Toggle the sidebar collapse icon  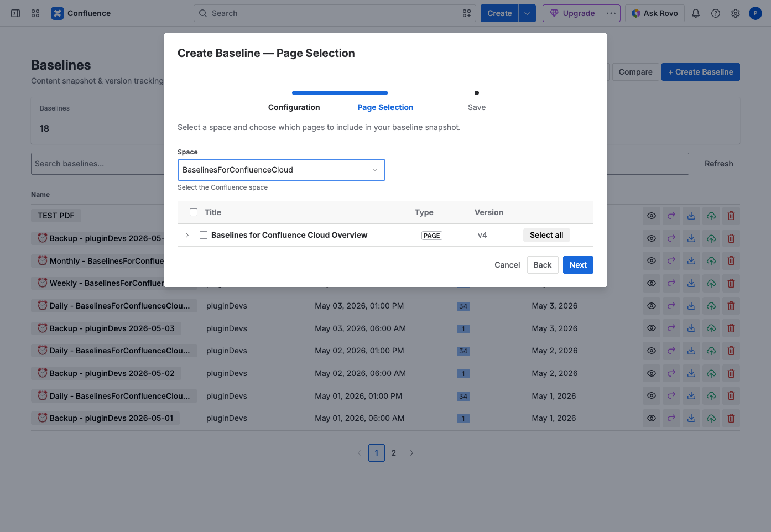coord(15,13)
